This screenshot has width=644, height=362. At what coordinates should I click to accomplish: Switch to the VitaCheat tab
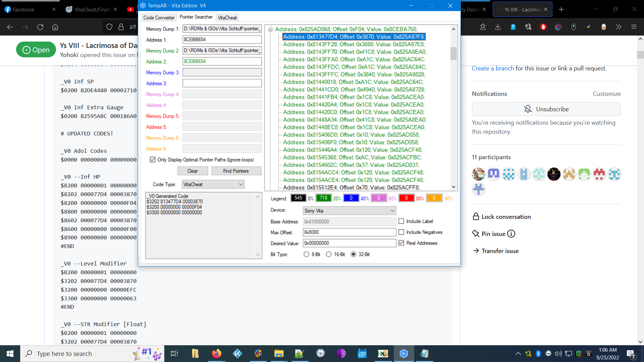227,17
